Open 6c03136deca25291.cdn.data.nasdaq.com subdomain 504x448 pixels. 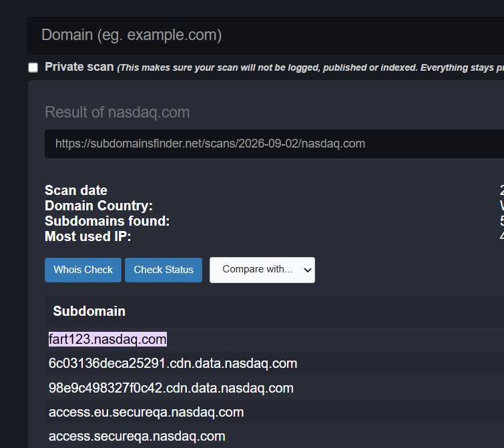pyautogui.click(x=173, y=363)
